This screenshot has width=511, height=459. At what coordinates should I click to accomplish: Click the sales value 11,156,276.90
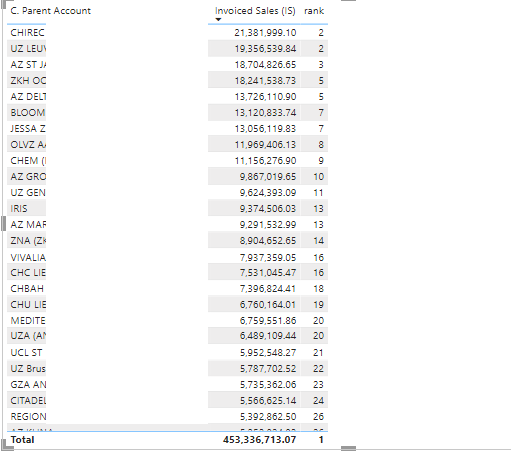[265, 161]
